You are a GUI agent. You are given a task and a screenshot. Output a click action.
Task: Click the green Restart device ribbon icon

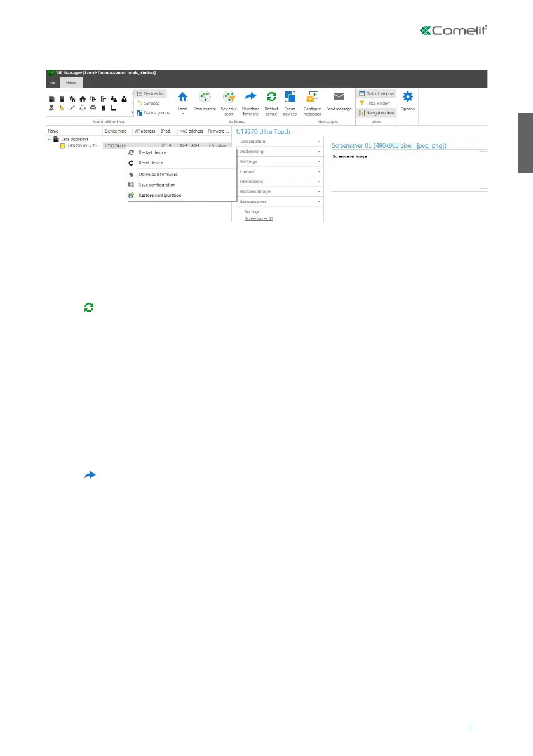pos(271,97)
